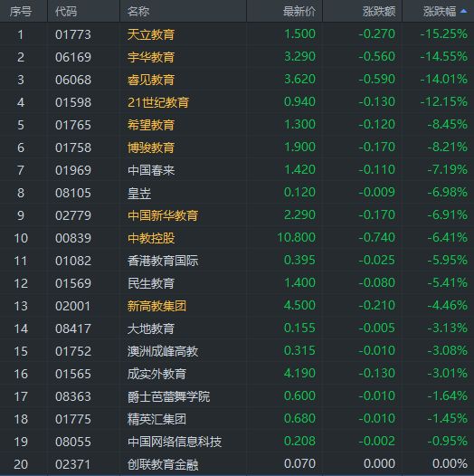This screenshot has width=474, height=476.
Task: Select stock code 06068
Action: [73, 80]
